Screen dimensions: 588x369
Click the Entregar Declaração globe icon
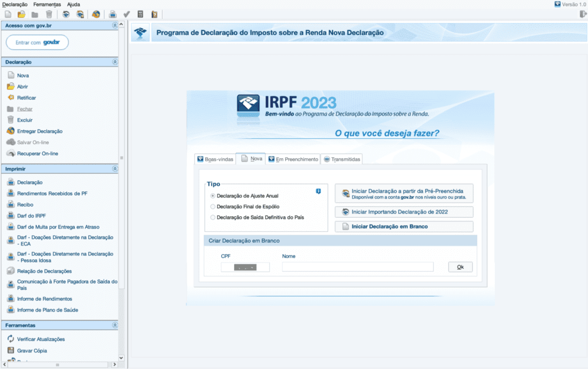[x=11, y=131]
